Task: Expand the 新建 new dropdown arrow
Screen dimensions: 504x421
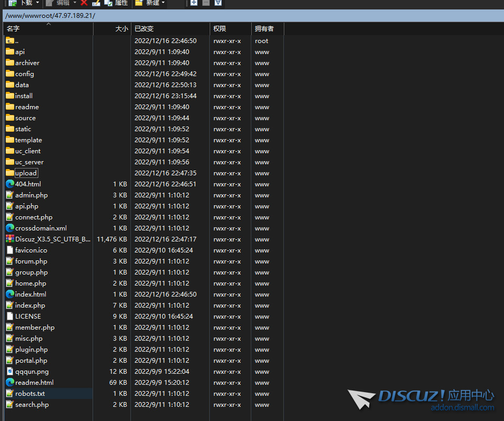Action: pos(163,3)
